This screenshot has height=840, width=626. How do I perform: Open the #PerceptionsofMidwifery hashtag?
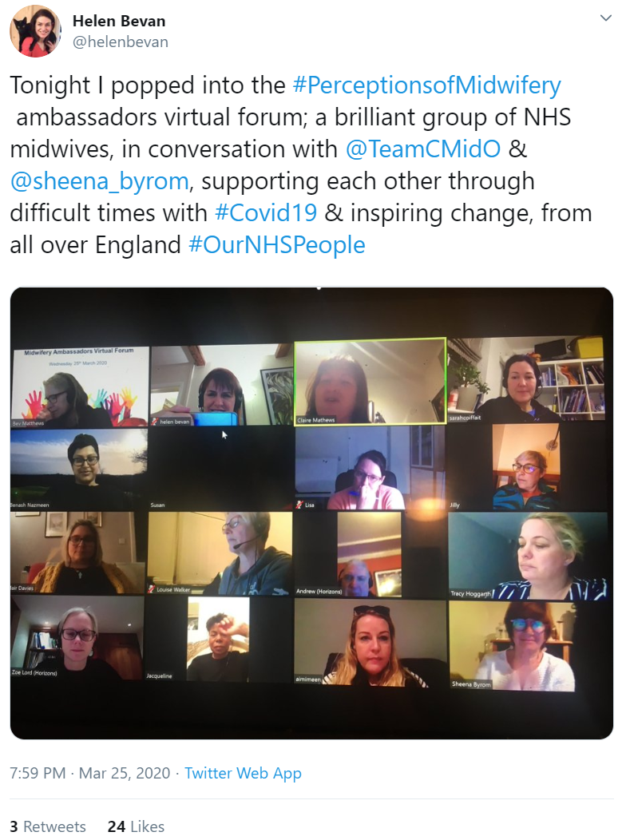pos(427,85)
